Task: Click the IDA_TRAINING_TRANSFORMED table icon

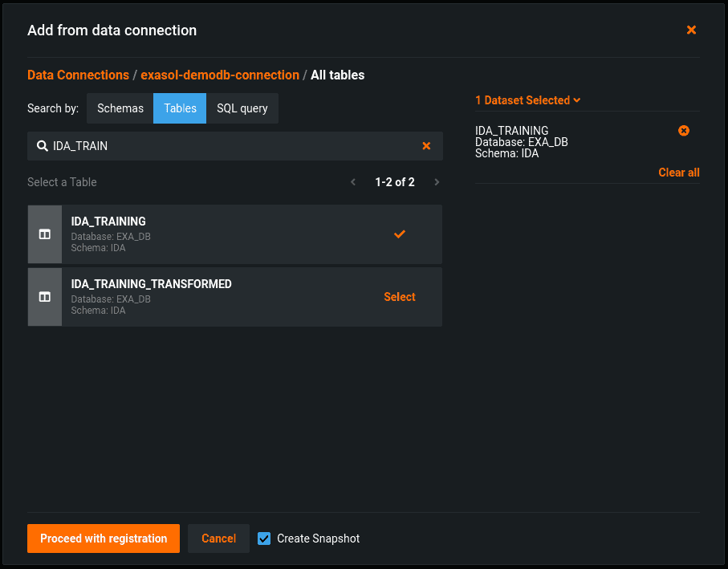Action: pos(45,297)
